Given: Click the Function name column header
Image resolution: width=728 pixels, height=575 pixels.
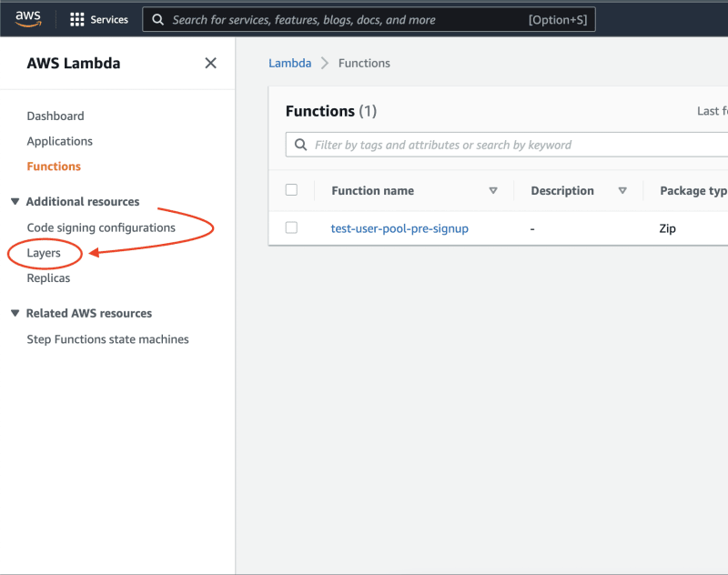Looking at the screenshot, I should click(373, 191).
